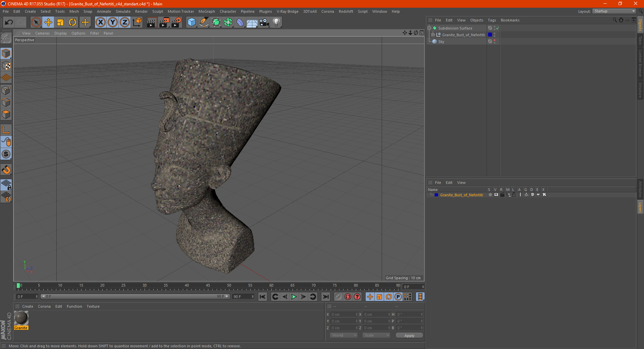This screenshot has width=644, height=349.
Task: Toggle coordinate system icon
Action: (x=137, y=22)
